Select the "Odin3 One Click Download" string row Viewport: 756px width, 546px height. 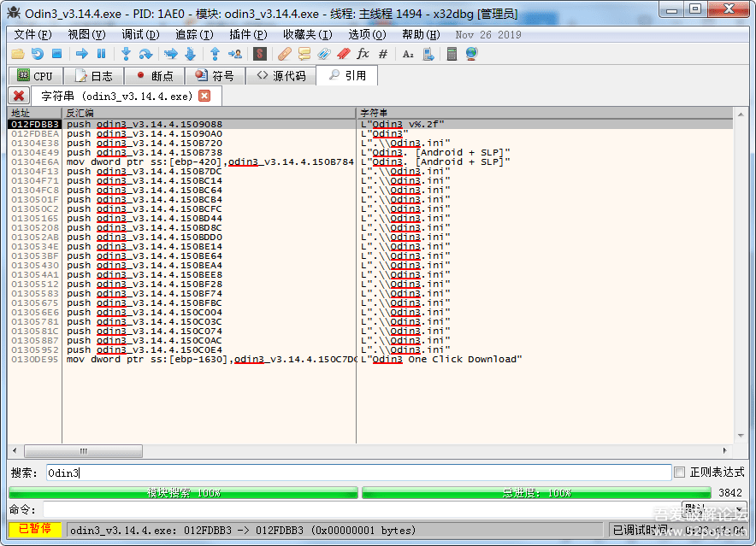tap(441, 360)
